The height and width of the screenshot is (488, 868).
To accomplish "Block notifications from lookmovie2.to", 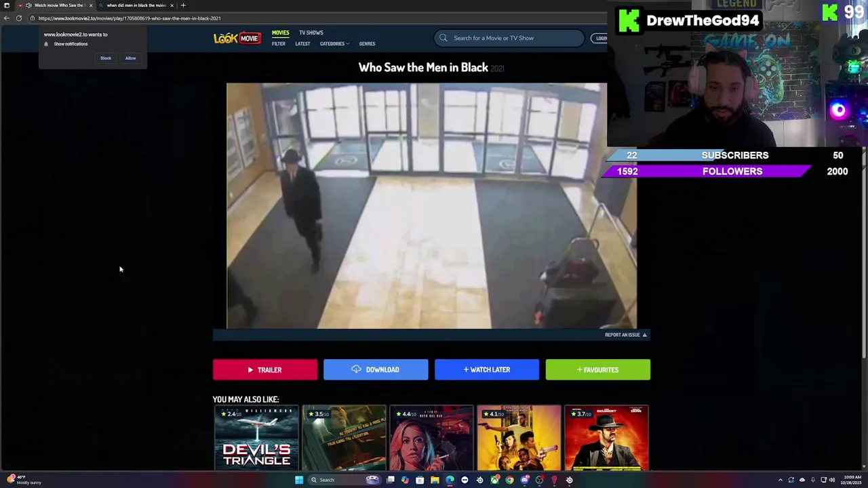I will pos(106,58).
